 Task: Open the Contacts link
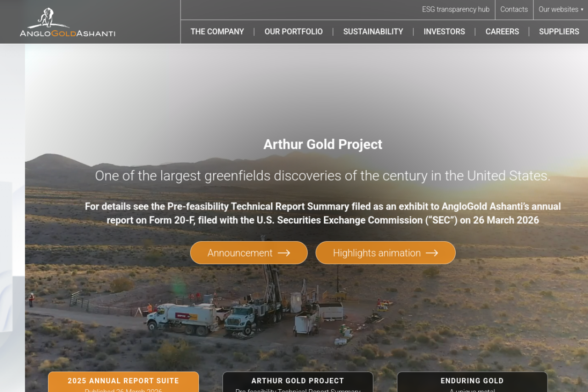point(514,9)
